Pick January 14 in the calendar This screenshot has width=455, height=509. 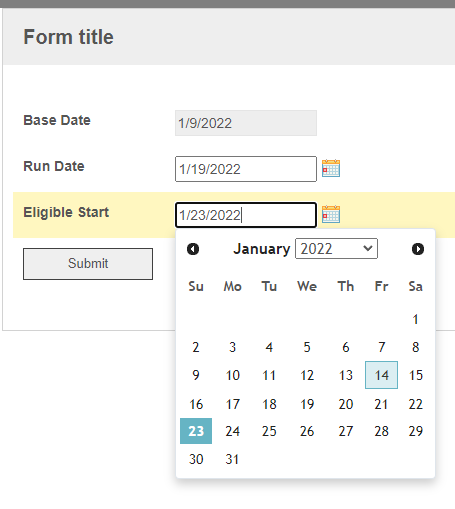point(381,375)
